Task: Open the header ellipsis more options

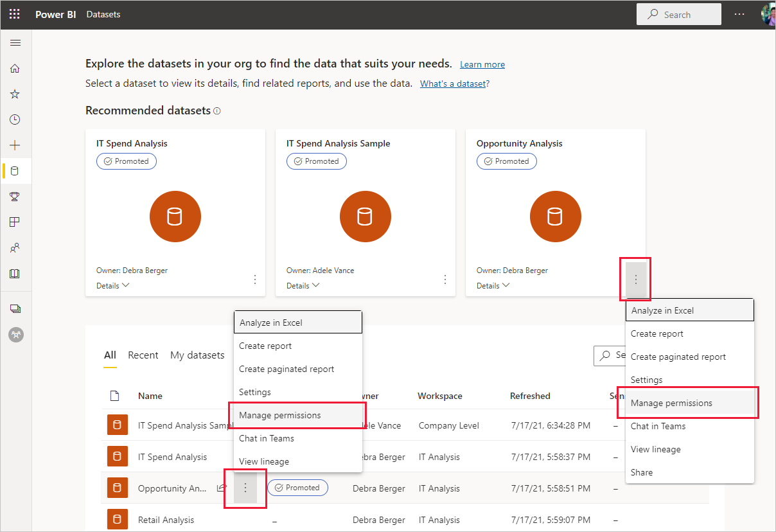Action: (739, 14)
